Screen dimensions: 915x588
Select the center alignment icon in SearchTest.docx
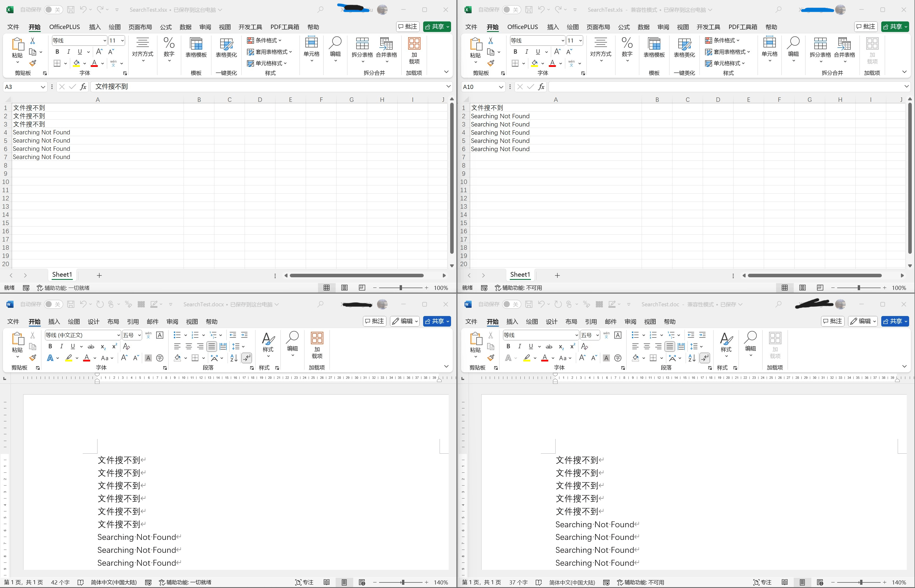point(188,346)
